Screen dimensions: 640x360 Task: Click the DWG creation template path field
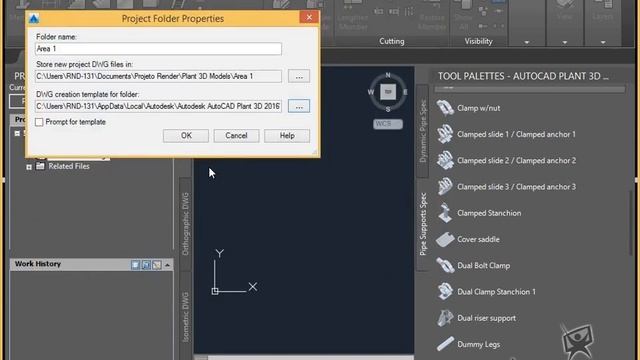[x=158, y=106]
